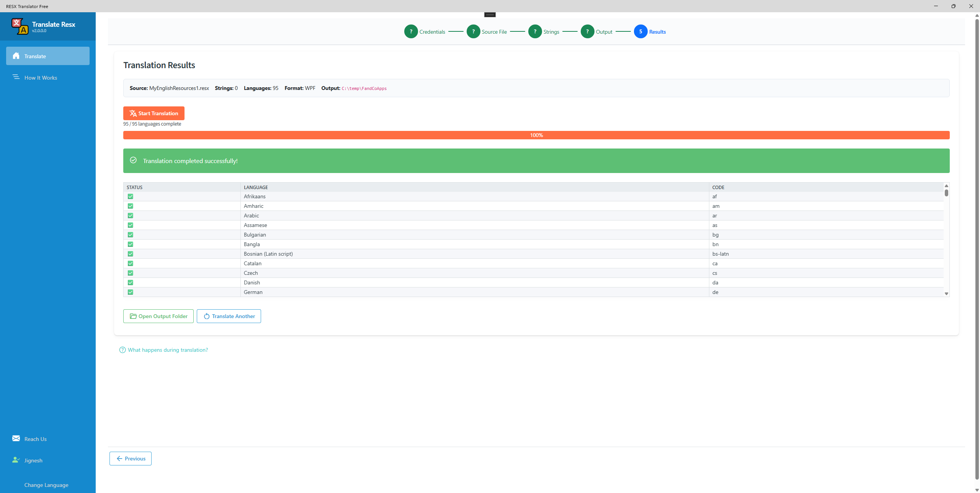Image resolution: width=980 pixels, height=493 pixels.
Task: Click the home icon beside Translate
Action: pos(16,56)
